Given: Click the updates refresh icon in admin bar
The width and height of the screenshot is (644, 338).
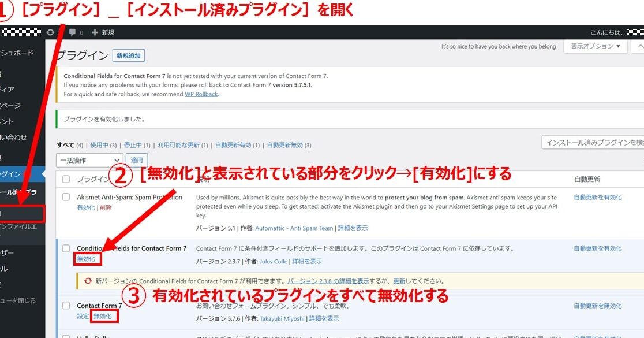Looking at the screenshot, I should point(50,32).
